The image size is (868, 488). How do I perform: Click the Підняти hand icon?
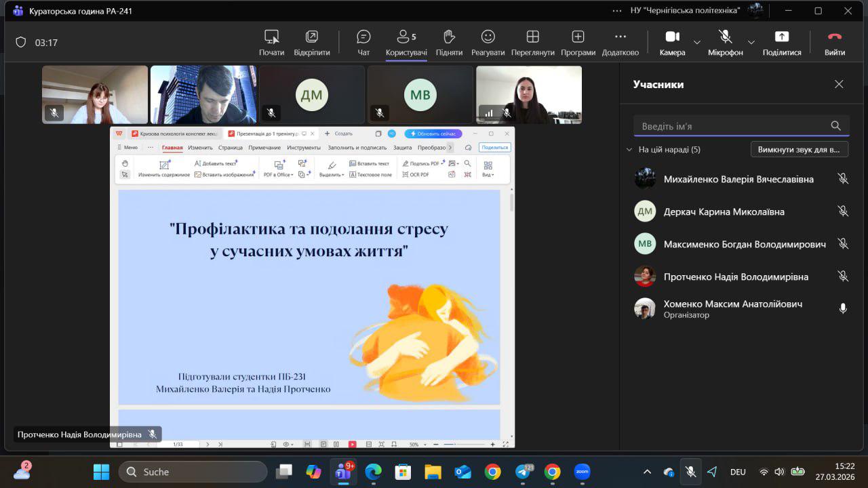coord(449,42)
